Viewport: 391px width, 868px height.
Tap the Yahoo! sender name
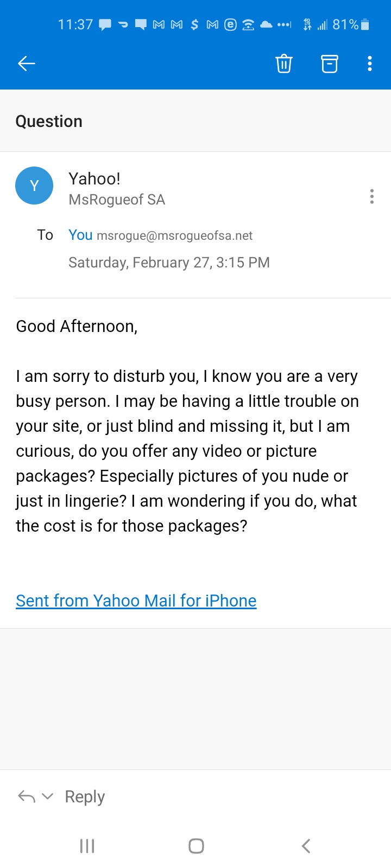pyautogui.click(x=94, y=178)
